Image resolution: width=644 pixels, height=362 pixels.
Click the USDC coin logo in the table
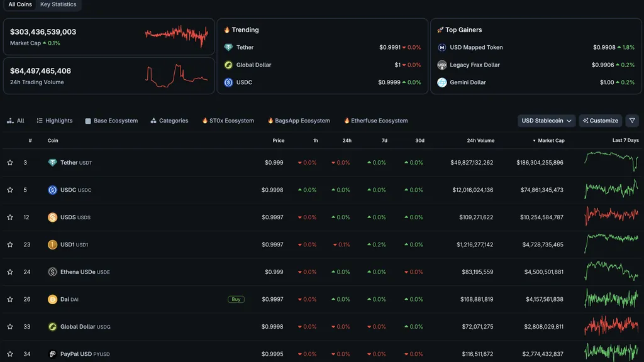[52, 190]
